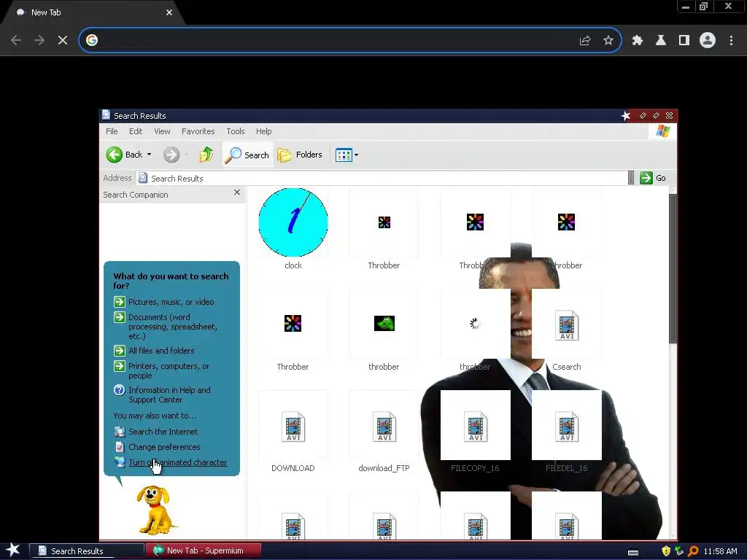Toggle the Search pane button
The image size is (747, 560).
click(x=247, y=155)
